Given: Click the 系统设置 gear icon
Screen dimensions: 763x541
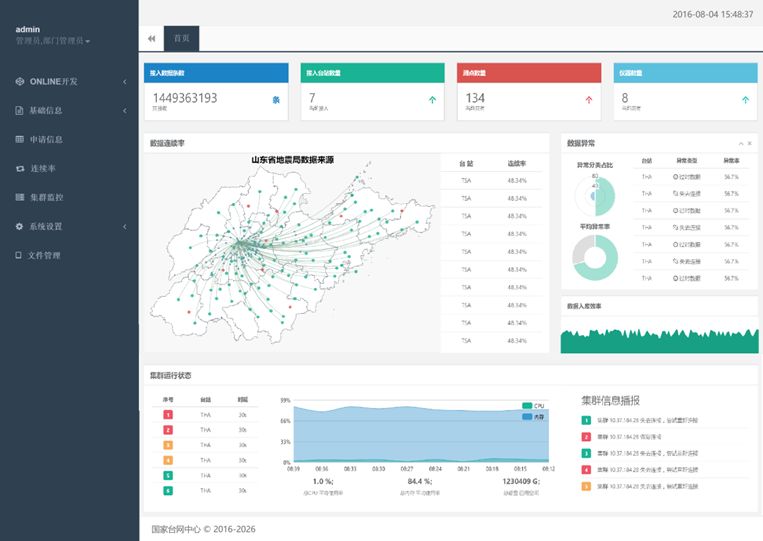Looking at the screenshot, I should [20, 226].
